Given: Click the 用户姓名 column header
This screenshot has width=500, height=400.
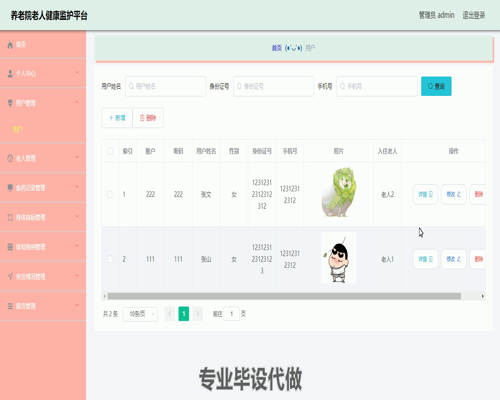Looking at the screenshot, I should coord(206,151).
